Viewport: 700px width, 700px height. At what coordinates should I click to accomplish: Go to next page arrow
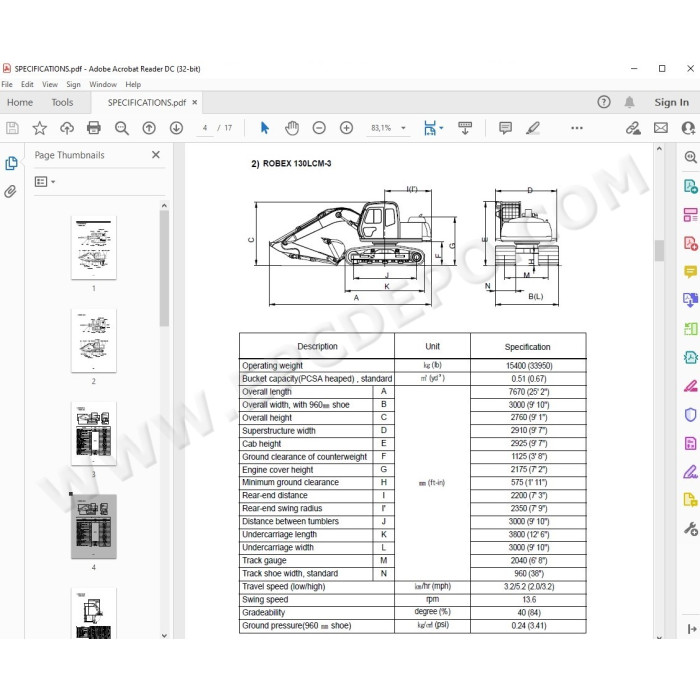pyautogui.click(x=176, y=128)
